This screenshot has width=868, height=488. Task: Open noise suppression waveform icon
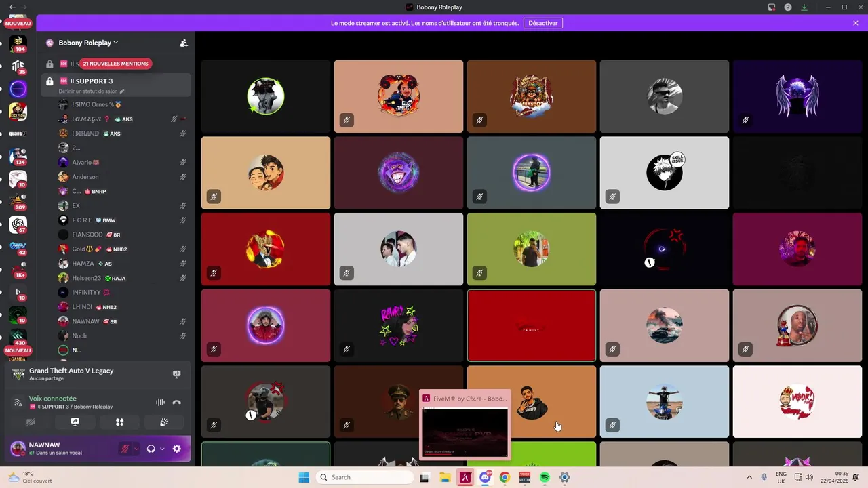[160, 402]
